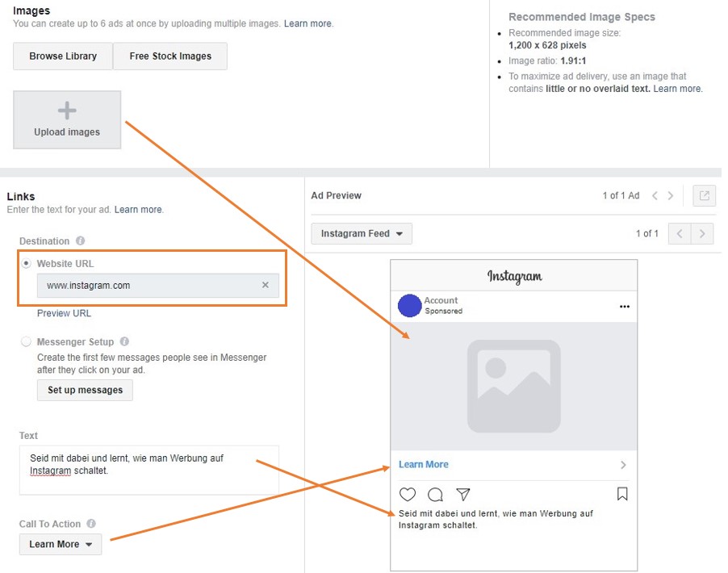
Task: Click Learn More link in ad preview
Action: pyautogui.click(x=424, y=464)
